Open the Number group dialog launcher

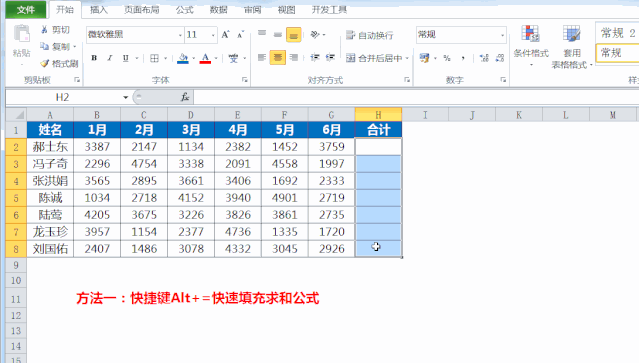[x=503, y=80]
